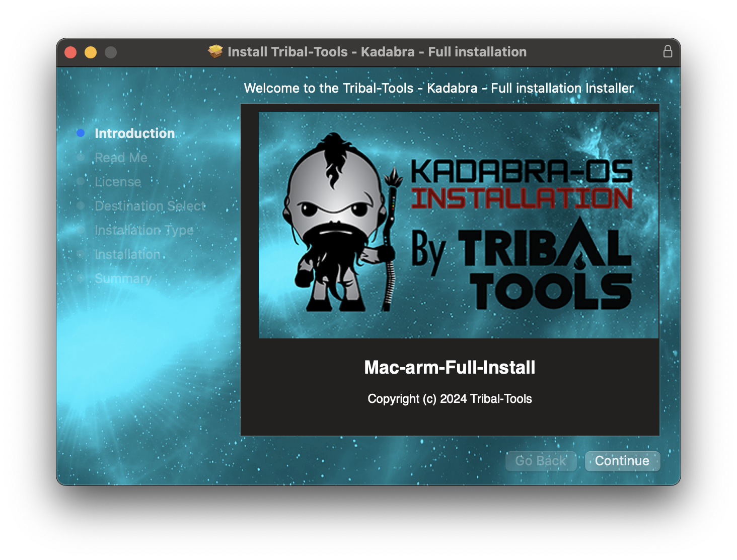Viewport: 737px width, 560px height.
Task: Click the lock icon in title bar
Action: (668, 51)
